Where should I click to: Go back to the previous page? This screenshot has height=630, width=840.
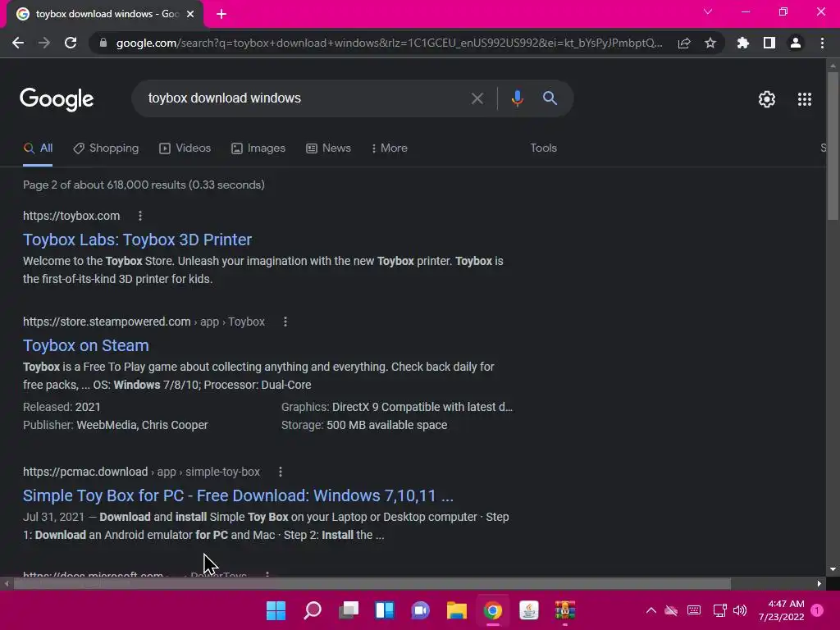pos(18,43)
